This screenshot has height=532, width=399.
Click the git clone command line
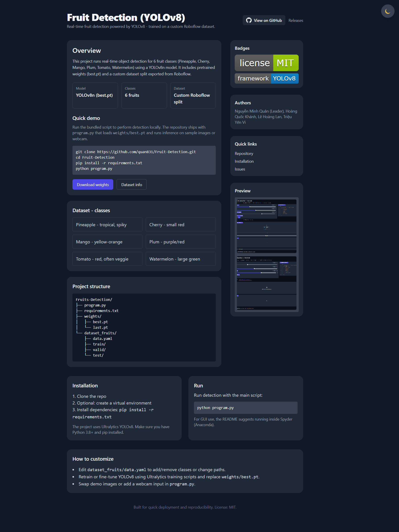[136, 152]
